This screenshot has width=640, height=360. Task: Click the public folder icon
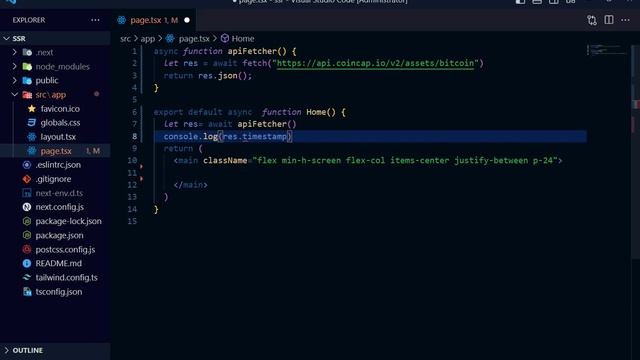click(x=27, y=80)
